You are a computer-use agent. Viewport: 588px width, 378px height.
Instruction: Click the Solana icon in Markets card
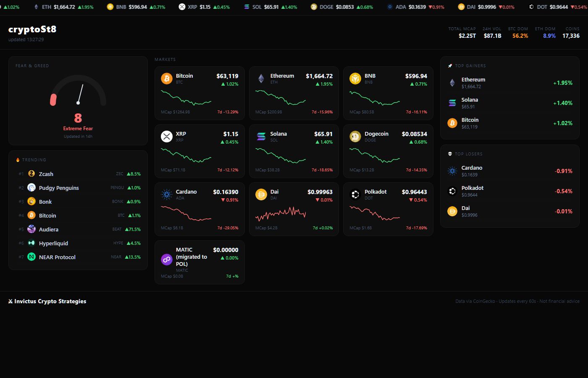coord(261,136)
